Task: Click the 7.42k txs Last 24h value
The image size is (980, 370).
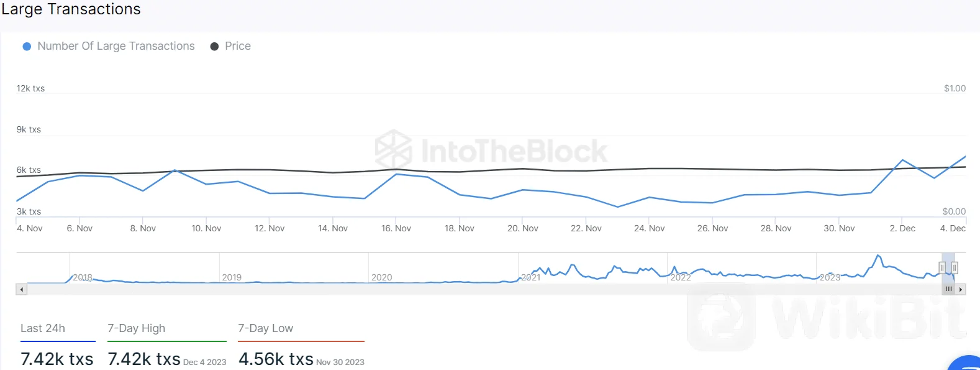Action: pyautogui.click(x=57, y=359)
